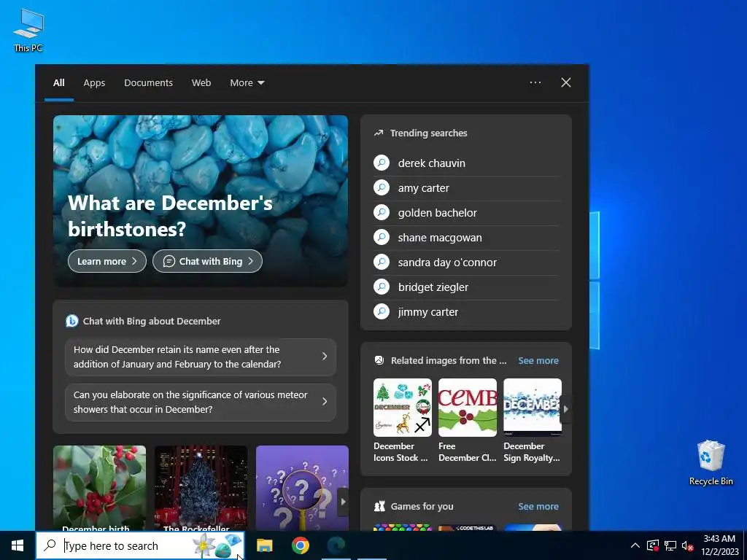
Task: Click See more for Related images
Action: [x=538, y=360]
